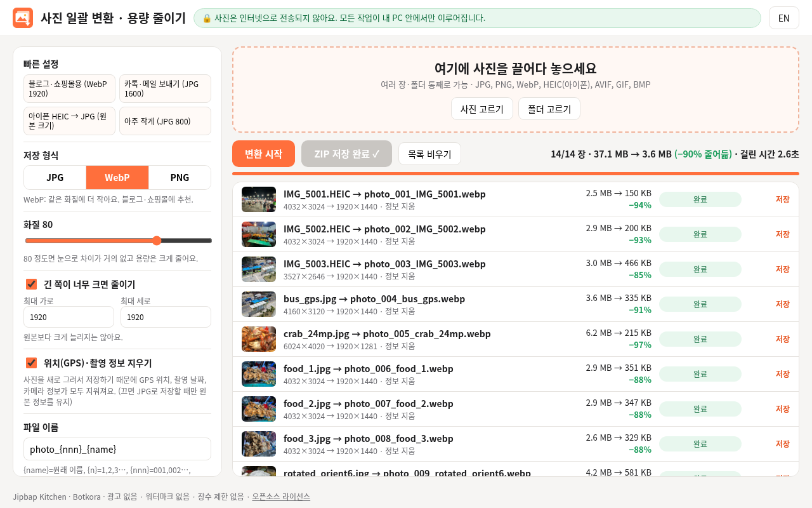
Task: Click the privacy notice banner with lock icon
Action: [477, 18]
